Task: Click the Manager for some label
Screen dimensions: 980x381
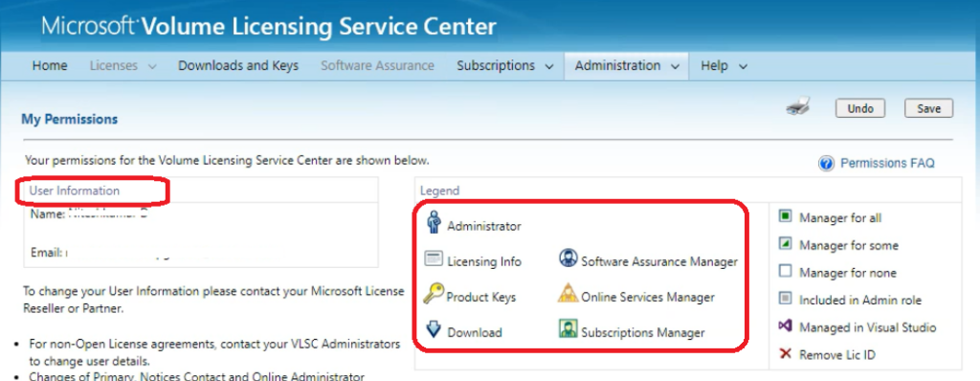Action: pos(849,245)
